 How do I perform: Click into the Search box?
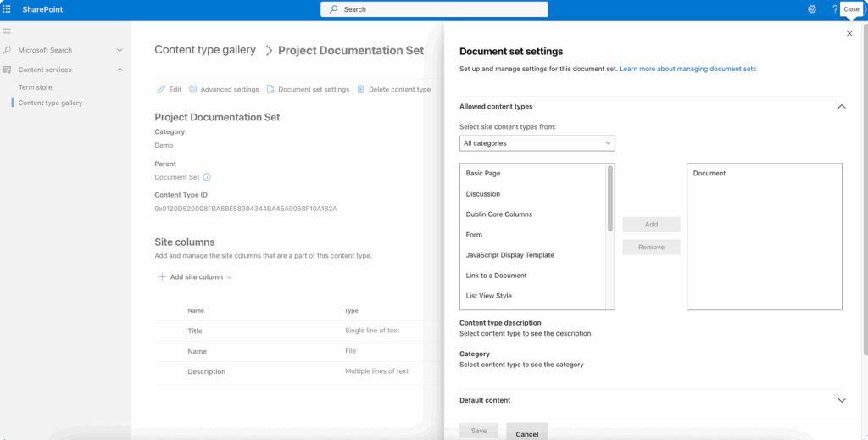(x=434, y=9)
